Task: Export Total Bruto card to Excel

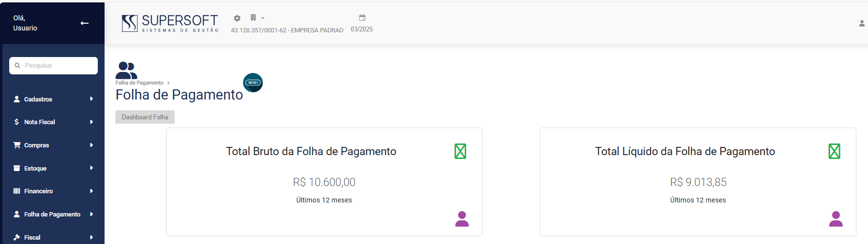Action: pyautogui.click(x=460, y=151)
